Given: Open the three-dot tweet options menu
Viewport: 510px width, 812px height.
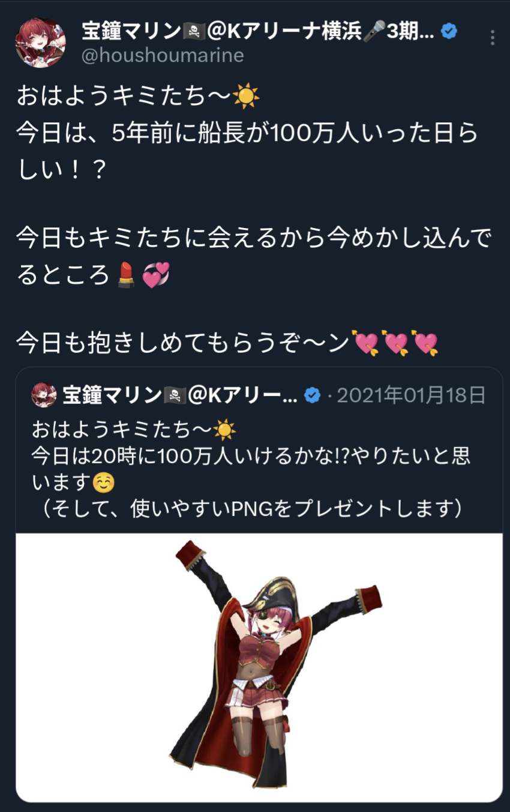Looking at the screenshot, I should pyautogui.click(x=492, y=37).
